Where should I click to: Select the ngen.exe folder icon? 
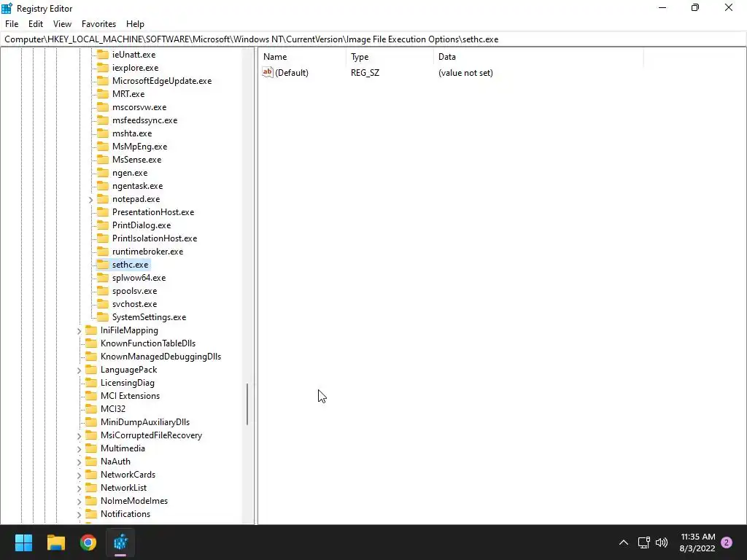point(103,172)
